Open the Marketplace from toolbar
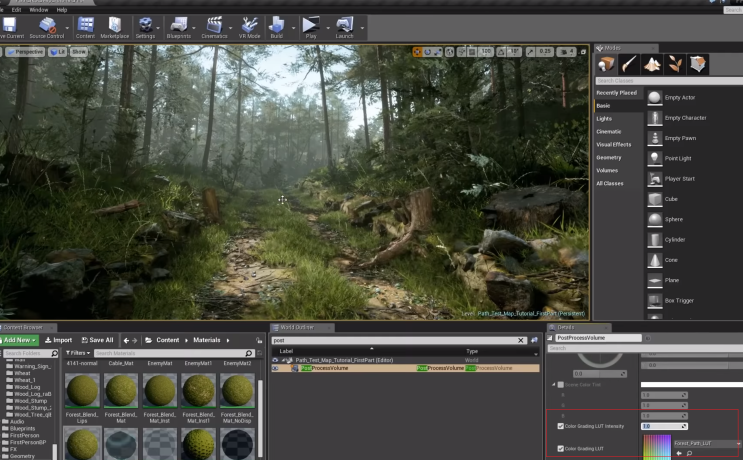This screenshot has width=743, height=460. (115, 25)
